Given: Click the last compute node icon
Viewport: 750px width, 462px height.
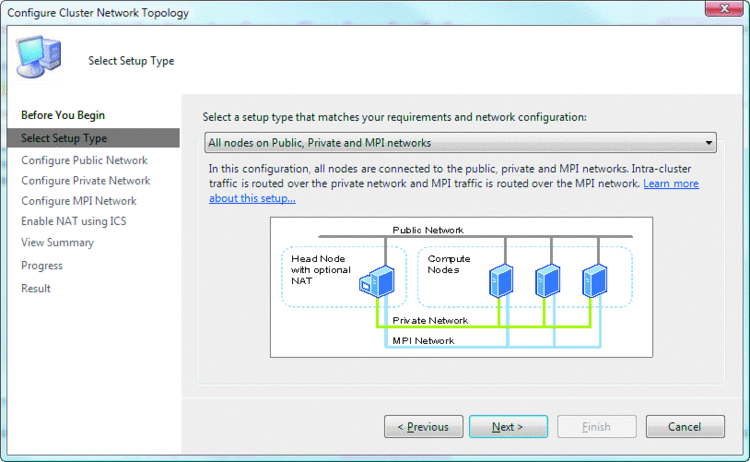Looking at the screenshot, I should coord(595,281).
